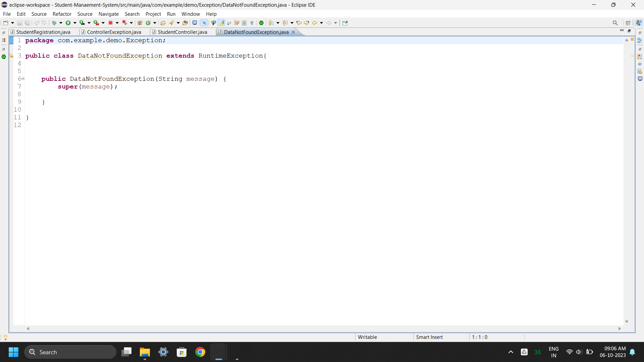
Task: Click the Open Perspective icon
Action: point(628,23)
